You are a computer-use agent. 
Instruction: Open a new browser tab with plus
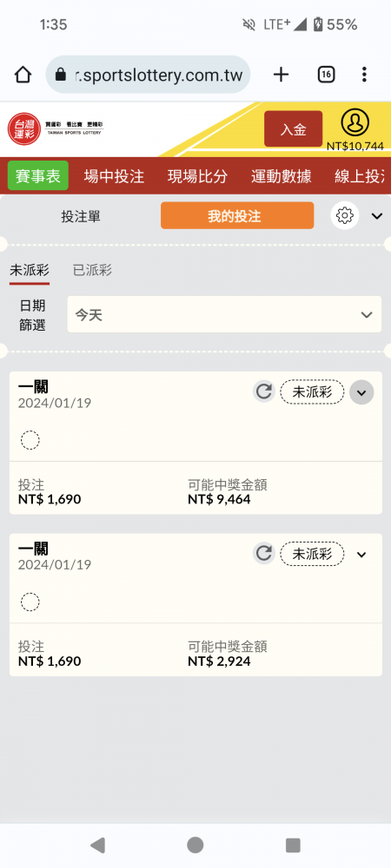[x=282, y=74]
